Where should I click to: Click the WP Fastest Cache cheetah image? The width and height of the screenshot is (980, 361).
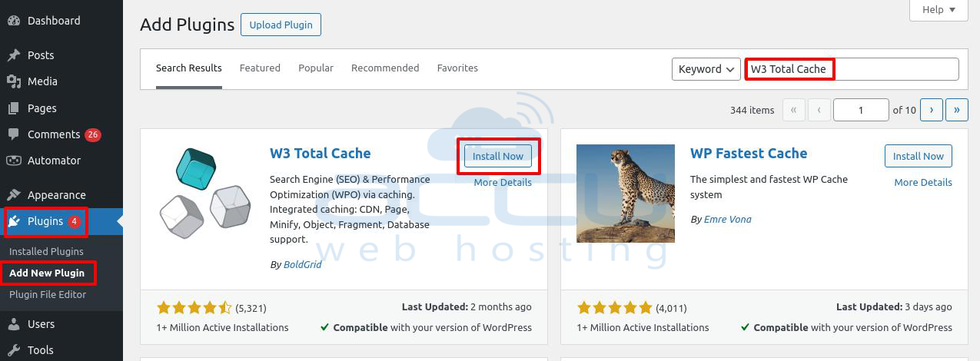[x=626, y=194]
